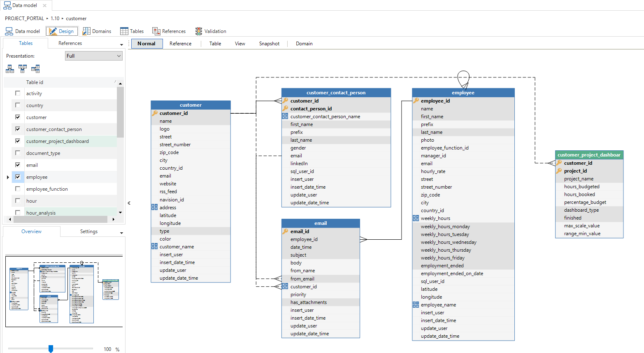Enable the employee_function table checkbox
Image resolution: width=644 pixels, height=353 pixels.
[x=18, y=189]
